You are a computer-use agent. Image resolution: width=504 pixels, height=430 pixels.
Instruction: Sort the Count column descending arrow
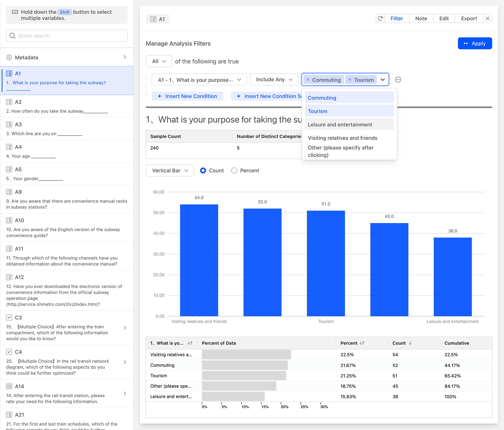(x=410, y=343)
